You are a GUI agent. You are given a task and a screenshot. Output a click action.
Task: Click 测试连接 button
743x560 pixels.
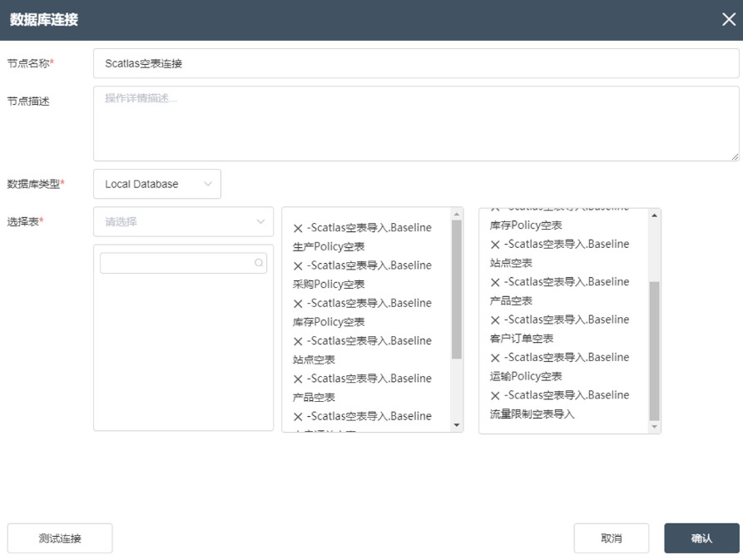pyautogui.click(x=60, y=538)
